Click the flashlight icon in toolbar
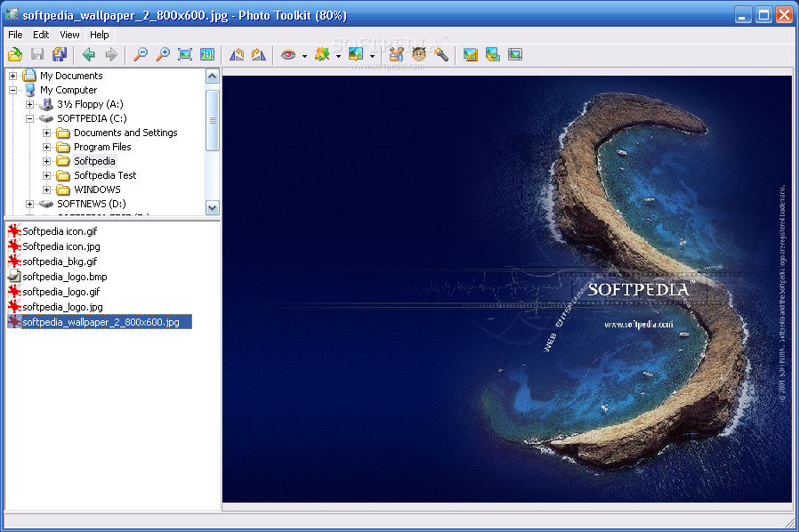This screenshot has width=799, height=532. pos(441,54)
